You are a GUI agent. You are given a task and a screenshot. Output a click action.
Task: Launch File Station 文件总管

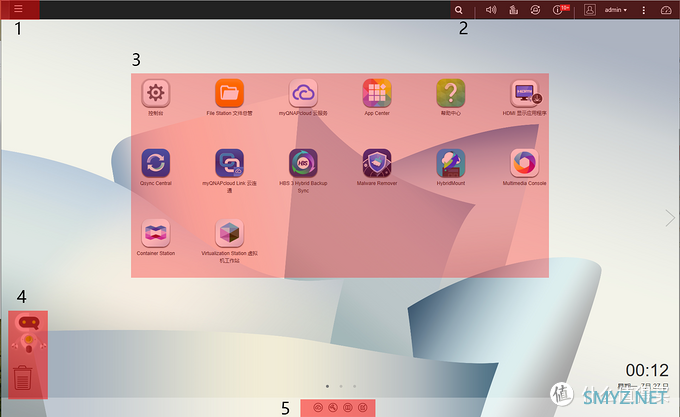(229, 92)
